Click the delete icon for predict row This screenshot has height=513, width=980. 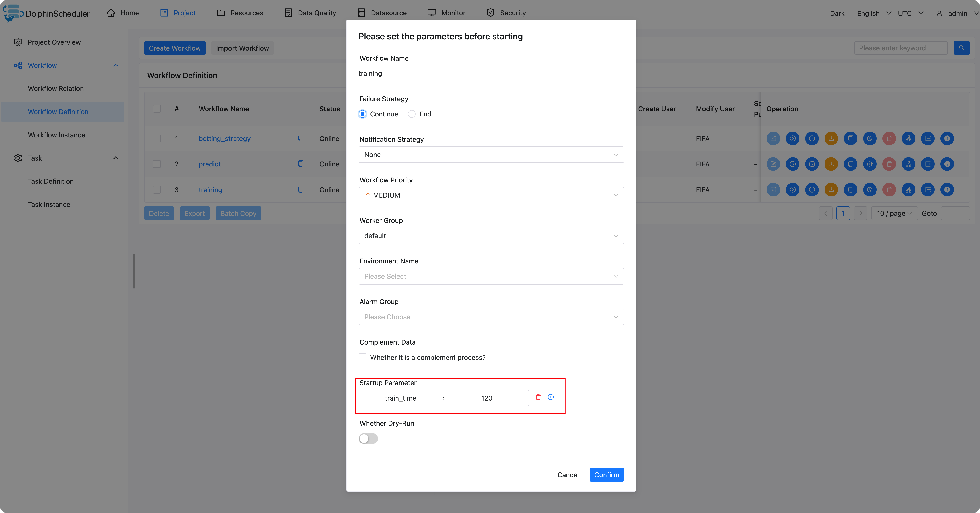(x=889, y=164)
